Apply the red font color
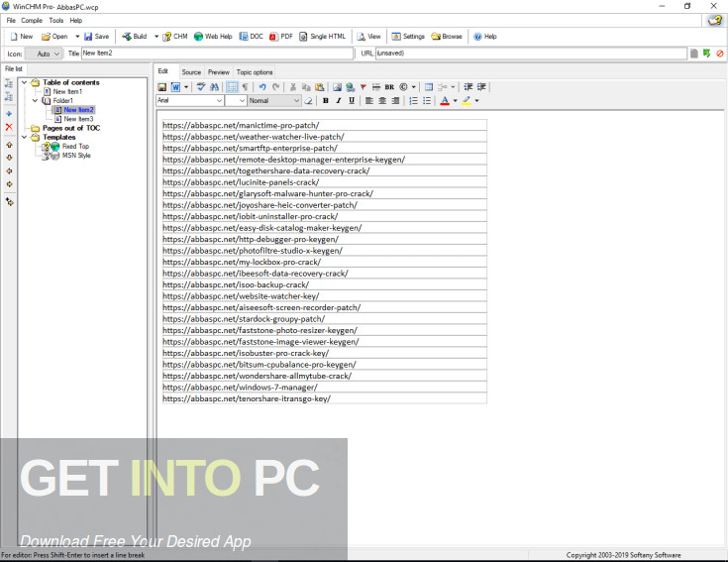This screenshot has width=728, height=562. click(445, 100)
